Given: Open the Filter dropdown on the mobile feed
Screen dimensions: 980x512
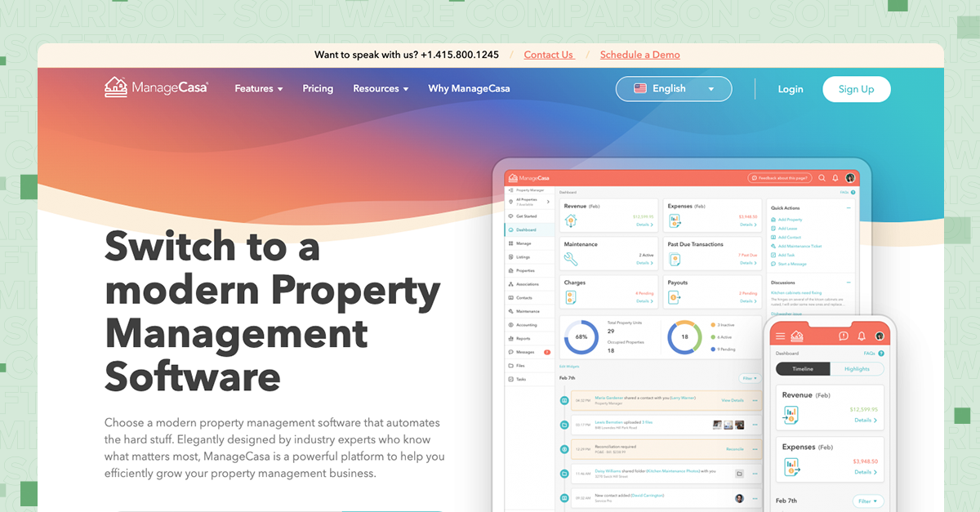Looking at the screenshot, I should [867, 501].
